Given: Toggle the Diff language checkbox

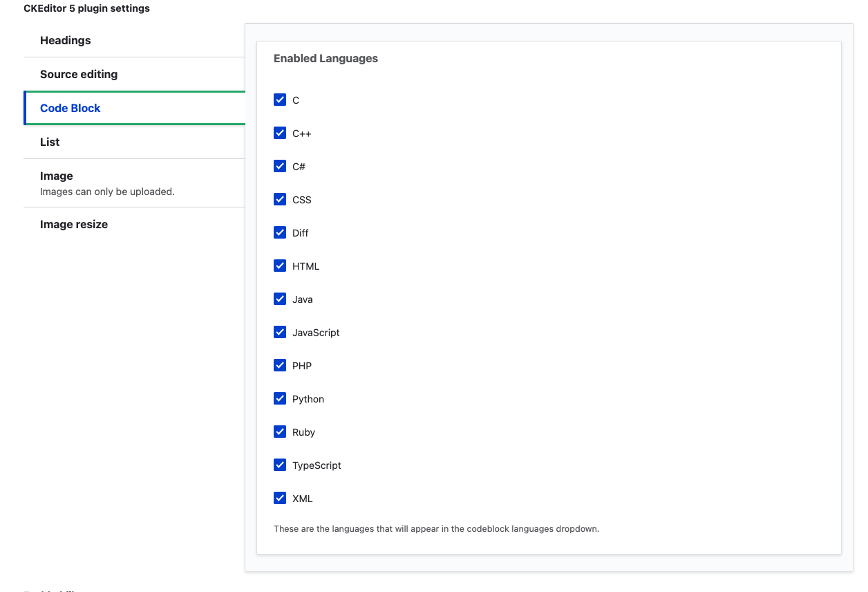Looking at the screenshot, I should coord(280,232).
